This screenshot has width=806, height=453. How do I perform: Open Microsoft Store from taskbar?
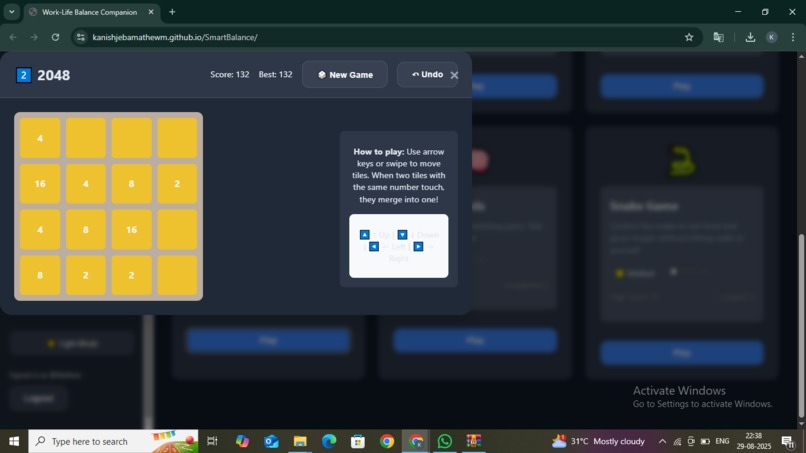[x=358, y=441]
